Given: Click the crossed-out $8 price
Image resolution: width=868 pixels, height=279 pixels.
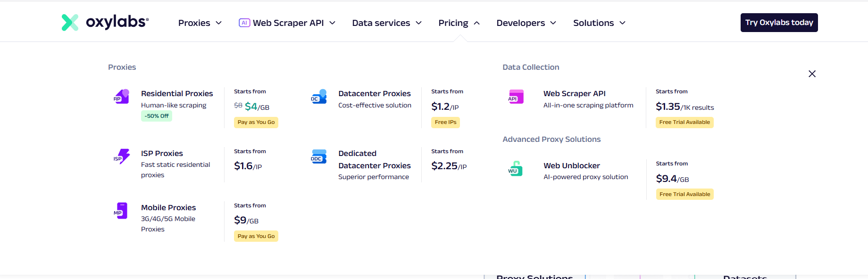Looking at the screenshot, I should (238, 106).
